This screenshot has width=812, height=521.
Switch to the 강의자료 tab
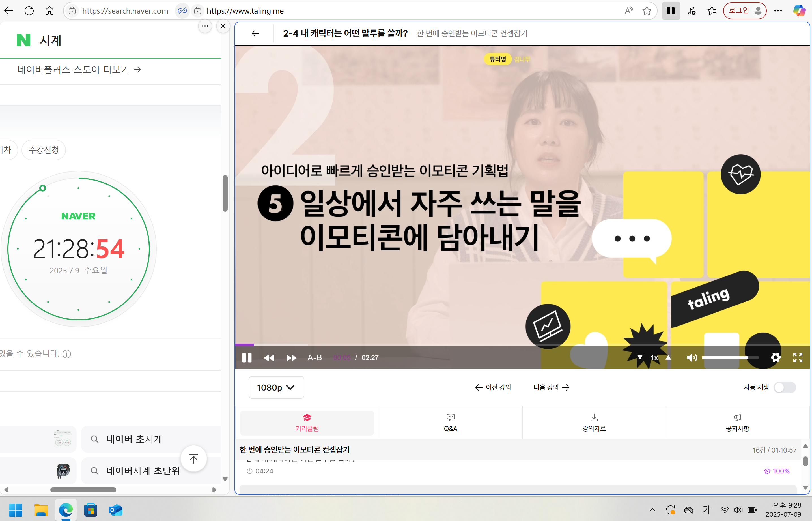tap(594, 422)
